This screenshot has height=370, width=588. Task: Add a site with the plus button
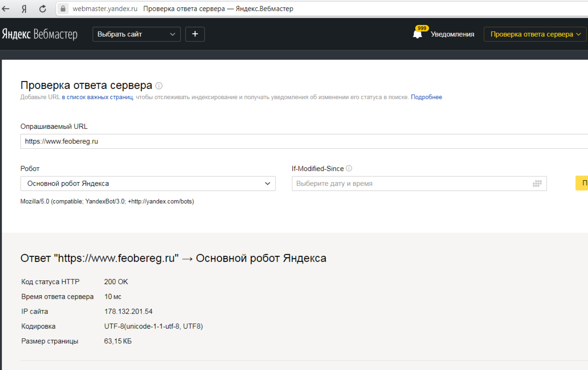coord(195,34)
